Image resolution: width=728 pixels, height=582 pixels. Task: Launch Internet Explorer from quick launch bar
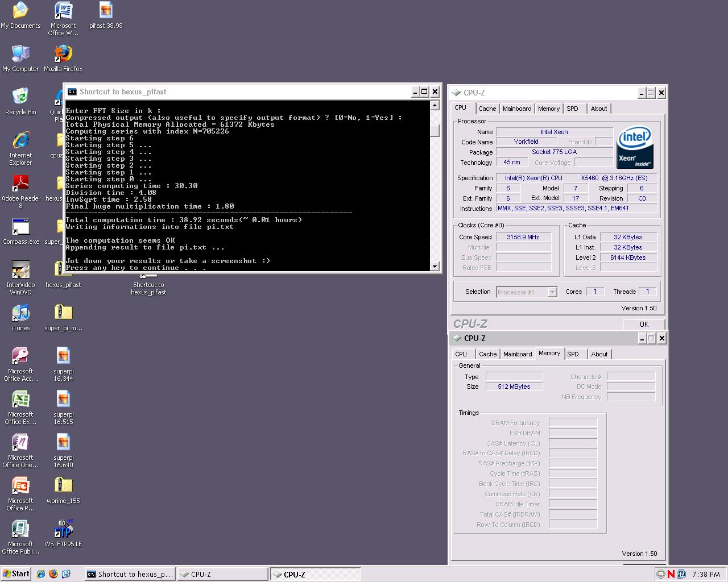(41, 574)
